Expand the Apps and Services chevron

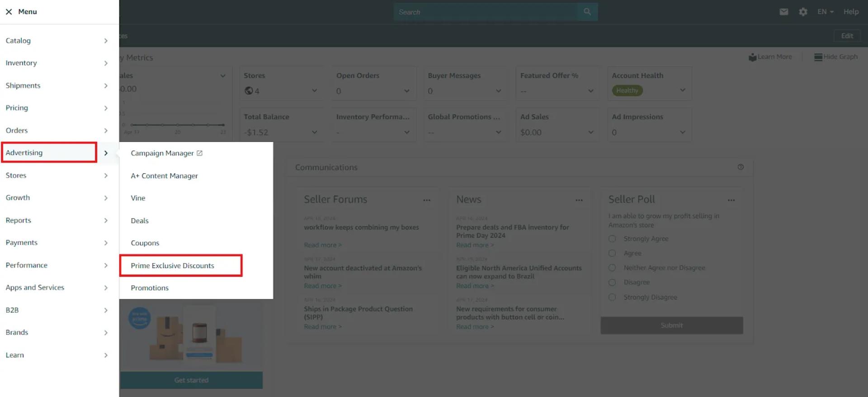106,288
